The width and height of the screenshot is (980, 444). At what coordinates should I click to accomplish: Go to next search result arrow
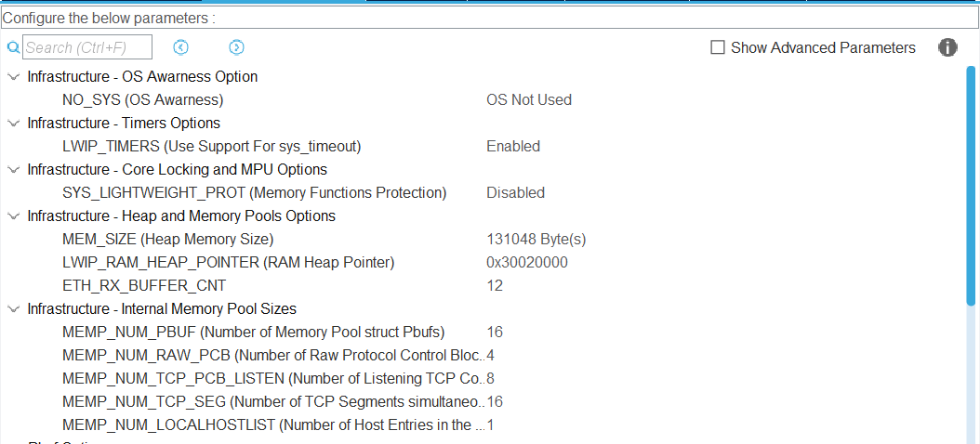236,47
